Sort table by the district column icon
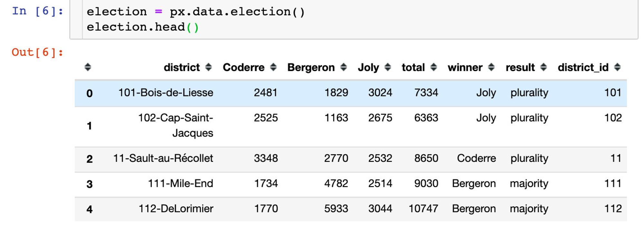Screen dimensions: 644x232 click(208, 67)
